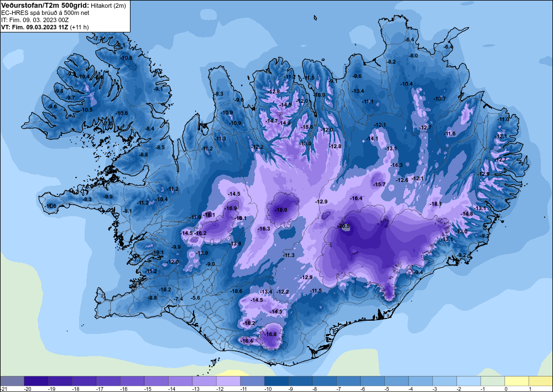Click the -10.2 temperature label
Viewport: 553px width, 392px height.
(x=165, y=289)
